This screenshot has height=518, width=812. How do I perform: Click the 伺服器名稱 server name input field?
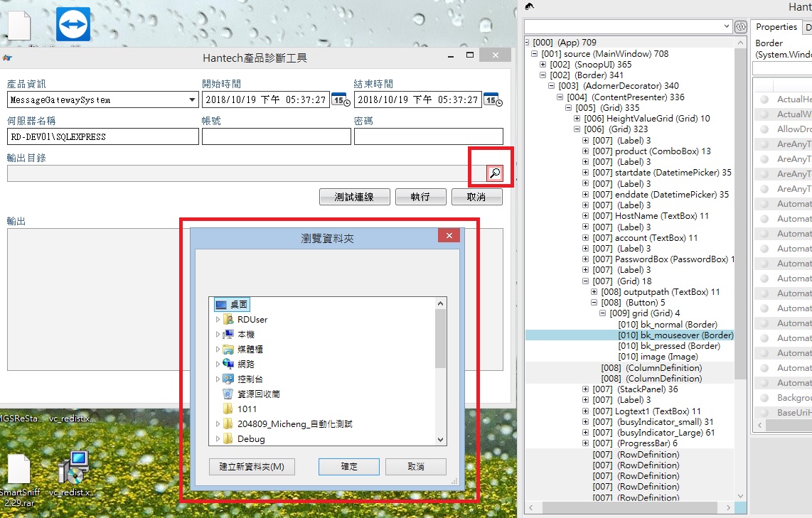point(102,136)
